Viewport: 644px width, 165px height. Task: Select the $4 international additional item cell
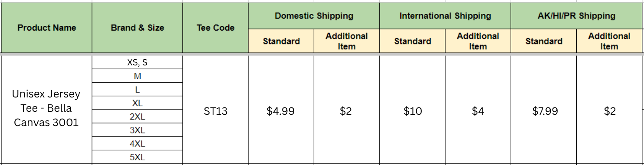click(x=478, y=111)
